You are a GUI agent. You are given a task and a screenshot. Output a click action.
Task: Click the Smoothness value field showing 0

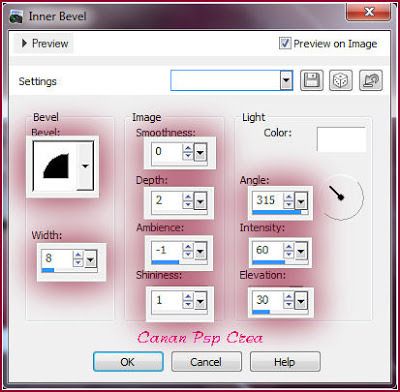coord(167,152)
